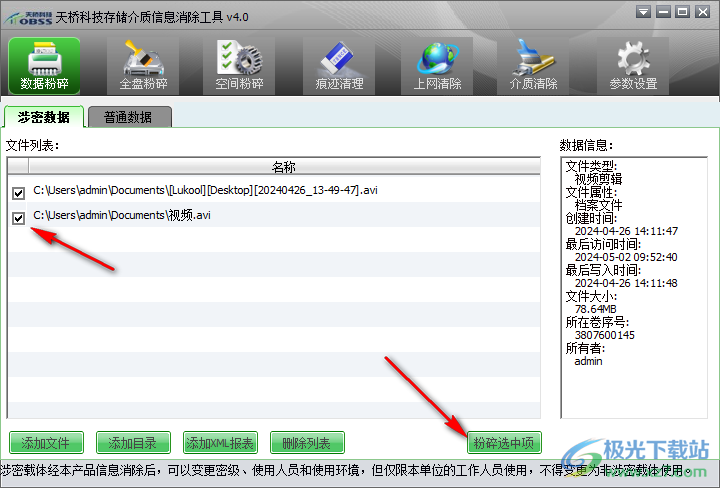Uncheck the 视频.avi file checkbox
The width and height of the screenshot is (720, 488).
[x=18, y=218]
